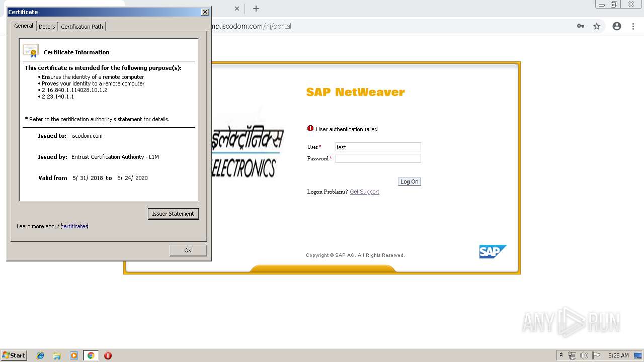The width and height of the screenshot is (644, 362).
Task: Click the network tray icon
Action: click(572, 355)
